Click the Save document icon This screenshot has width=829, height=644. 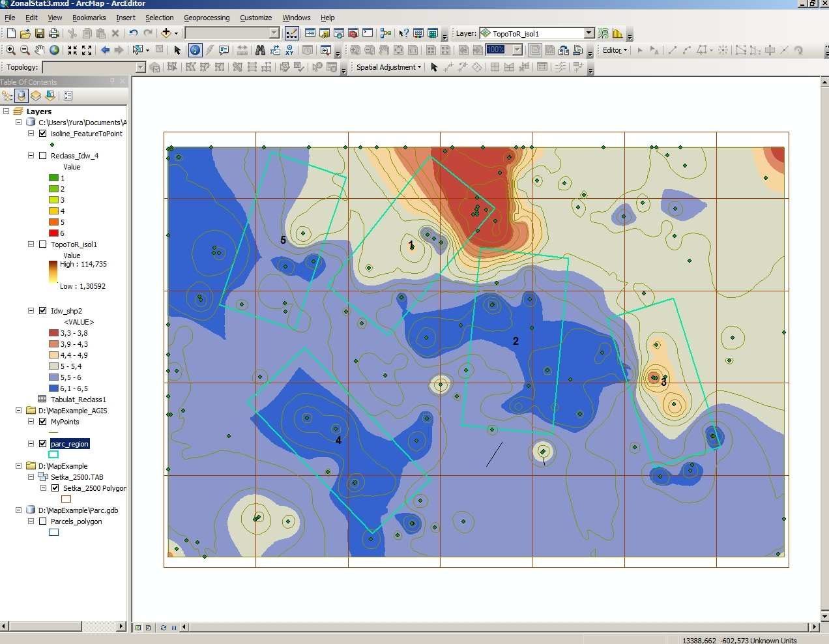pyautogui.click(x=39, y=33)
